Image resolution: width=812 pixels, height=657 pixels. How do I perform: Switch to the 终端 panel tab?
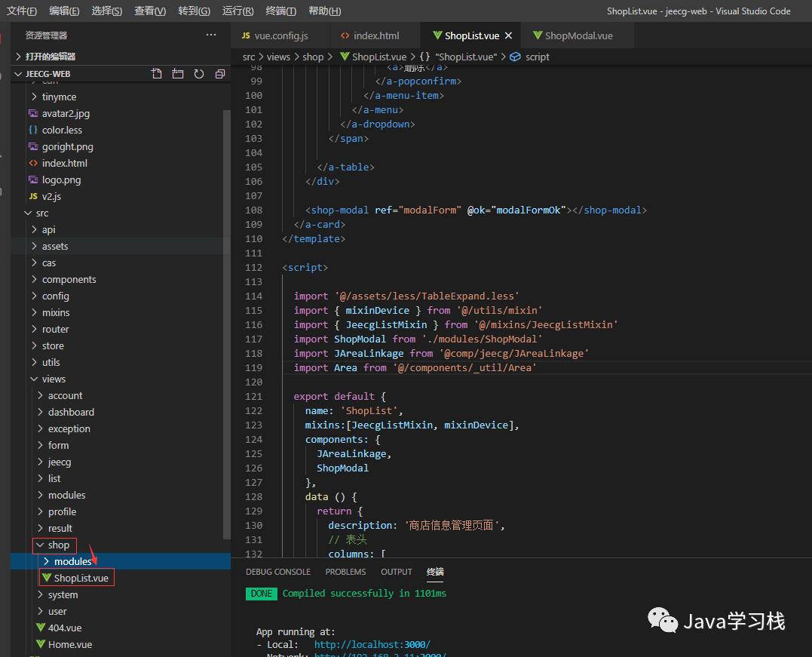pos(435,572)
